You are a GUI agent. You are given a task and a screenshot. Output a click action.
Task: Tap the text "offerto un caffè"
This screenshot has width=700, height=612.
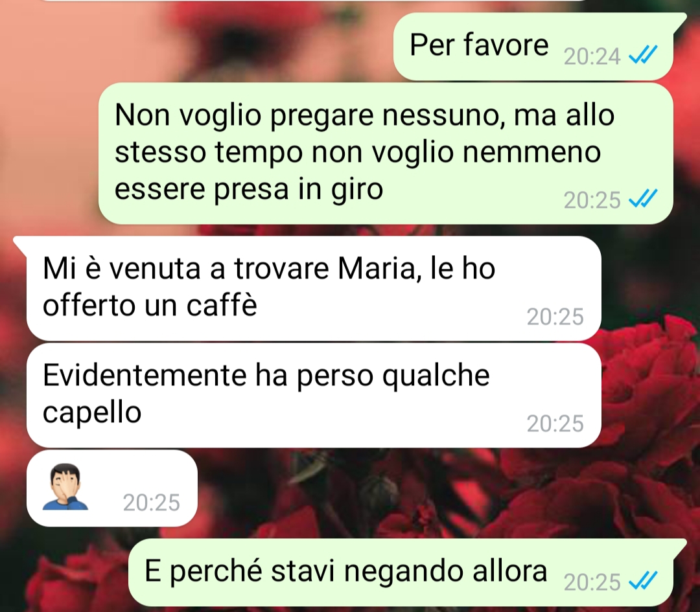pyautogui.click(x=150, y=306)
